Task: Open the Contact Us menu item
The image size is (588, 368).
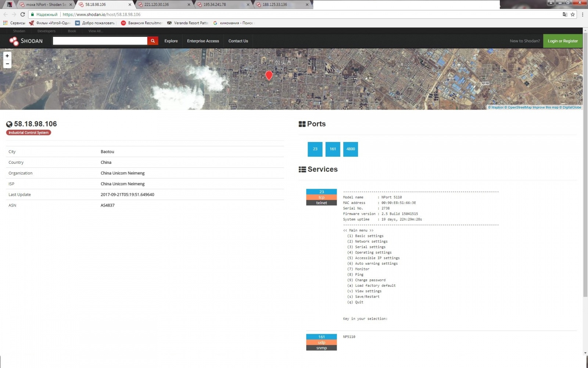Action: pos(238,41)
